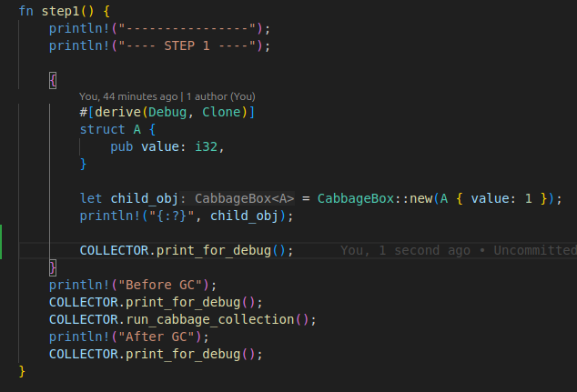The height and width of the screenshot is (392, 577).
Task: Place cursor on highlighted opening brace bracket
Action: pyautogui.click(x=53, y=79)
